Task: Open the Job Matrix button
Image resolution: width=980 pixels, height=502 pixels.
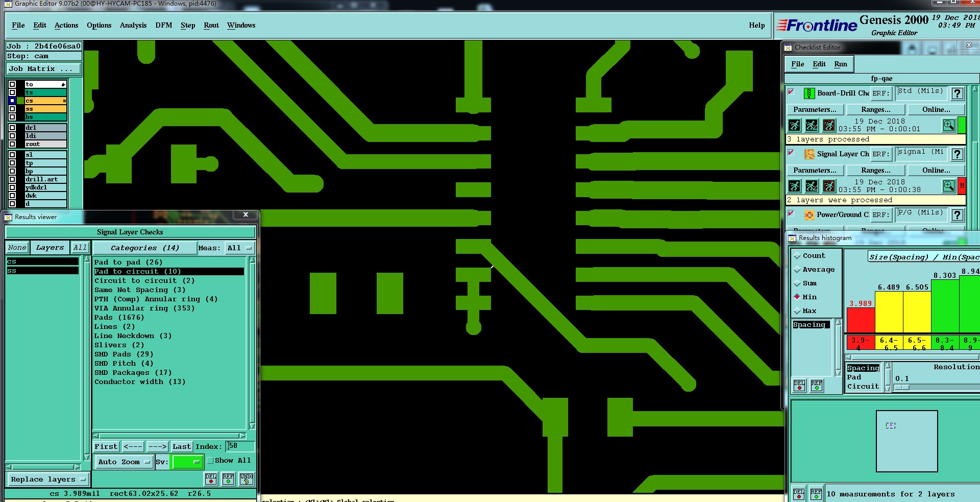Action: pos(43,69)
